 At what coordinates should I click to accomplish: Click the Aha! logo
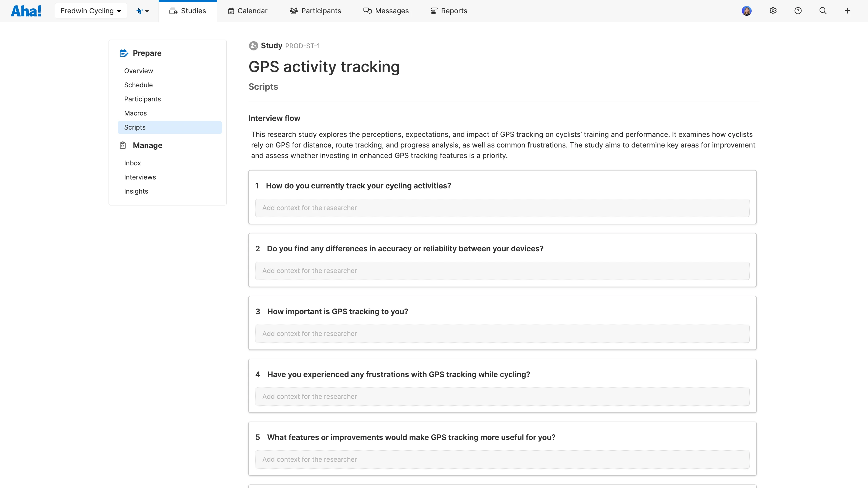coord(26,11)
